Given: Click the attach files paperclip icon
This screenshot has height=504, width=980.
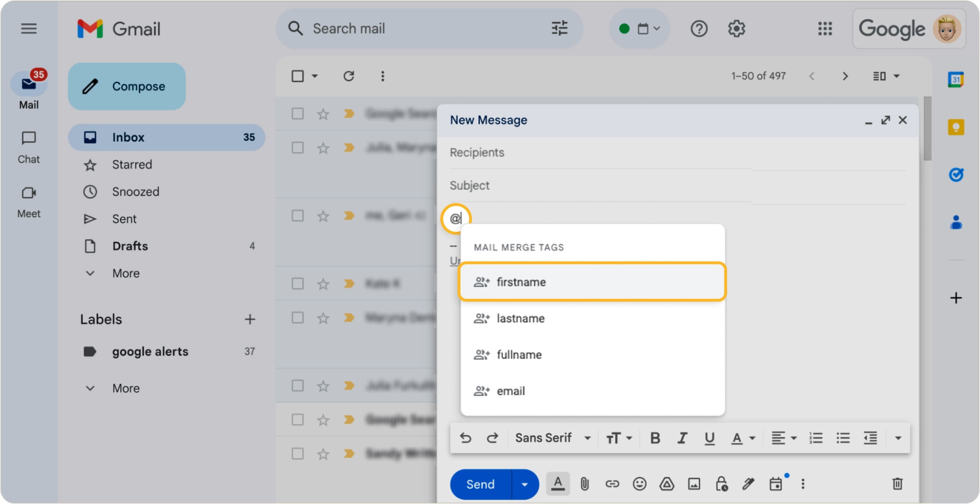Looking at the screenshot, I should coord(584,484).
